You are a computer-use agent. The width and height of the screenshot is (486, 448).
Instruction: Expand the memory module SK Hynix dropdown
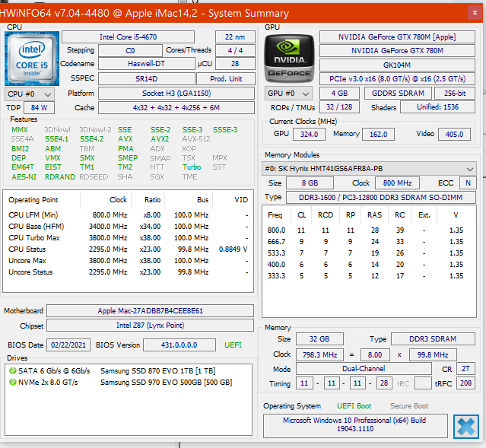coord(369,169)
